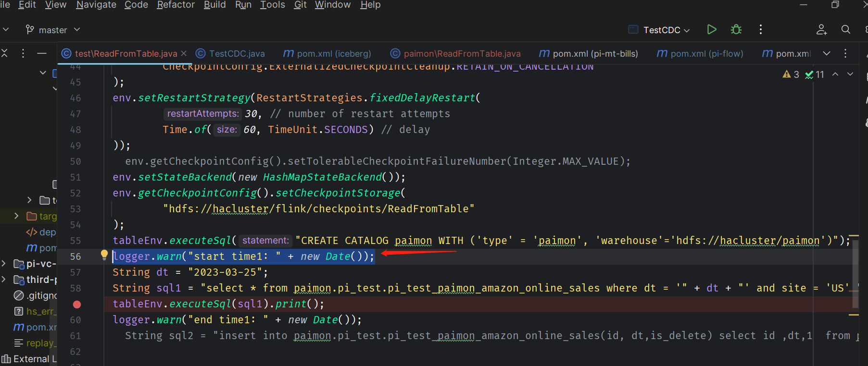This screenshot has height=366, width=868.
Task: Select External Libraries node
Action: click(x=29, y=359)
